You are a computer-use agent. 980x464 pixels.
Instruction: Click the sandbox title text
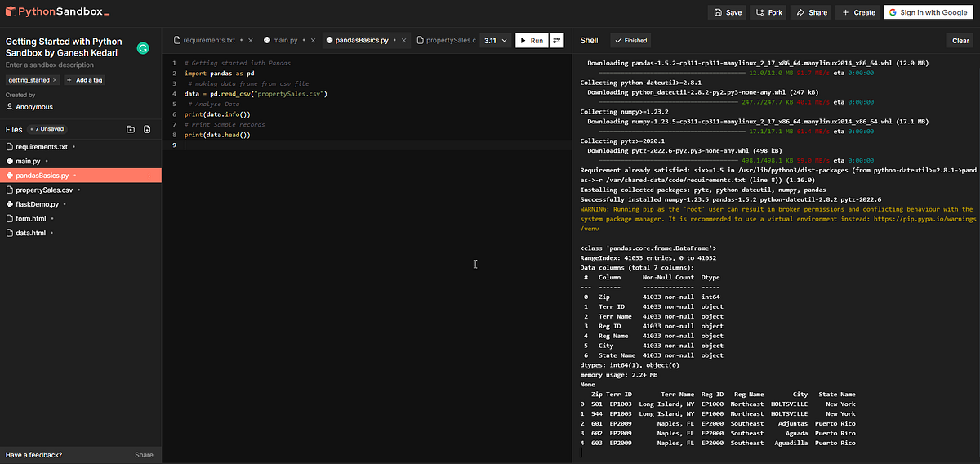coord(64,47)
